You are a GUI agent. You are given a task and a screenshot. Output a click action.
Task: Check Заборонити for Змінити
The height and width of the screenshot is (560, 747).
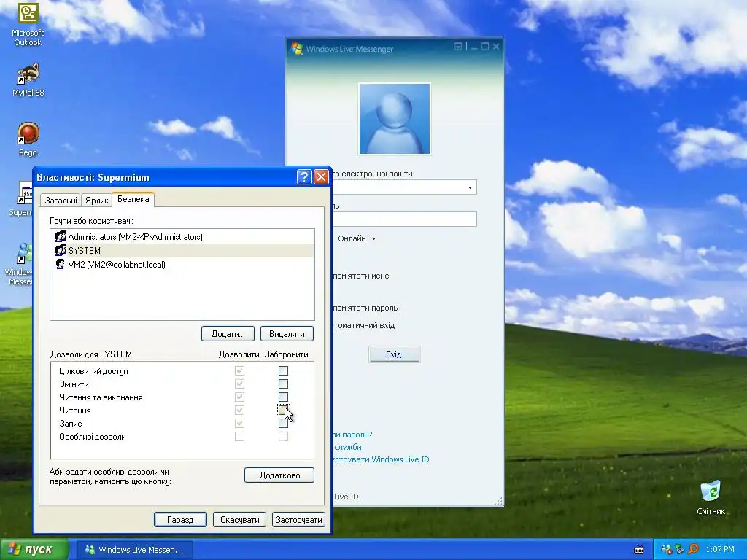(283, 384)
